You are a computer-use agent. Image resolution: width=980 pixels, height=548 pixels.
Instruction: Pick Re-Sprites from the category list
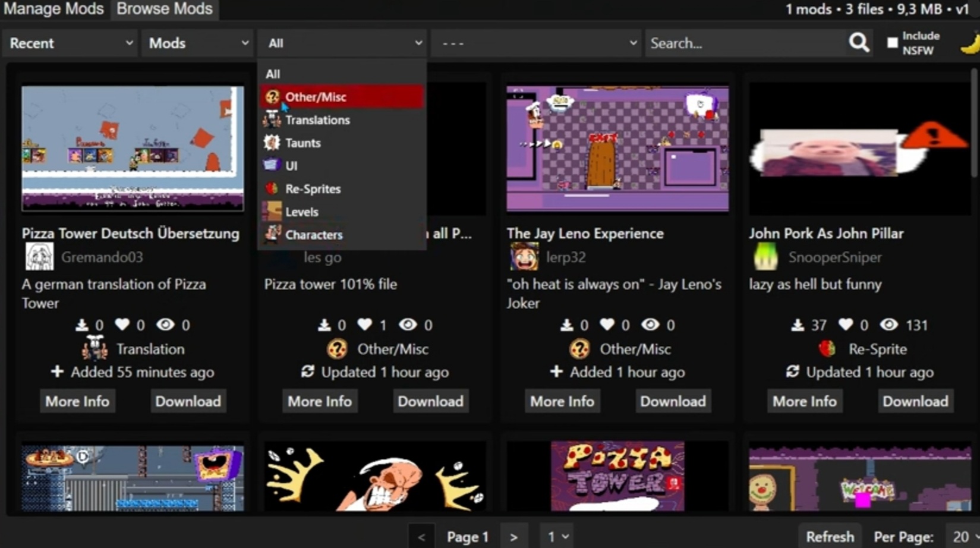point(342,189)
